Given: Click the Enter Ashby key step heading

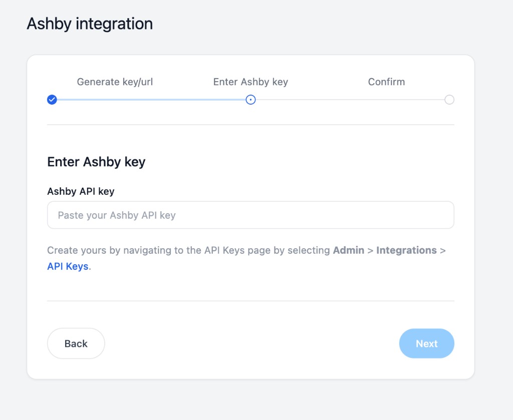Looking at the screenshot, I should click(x=250, y=82).
